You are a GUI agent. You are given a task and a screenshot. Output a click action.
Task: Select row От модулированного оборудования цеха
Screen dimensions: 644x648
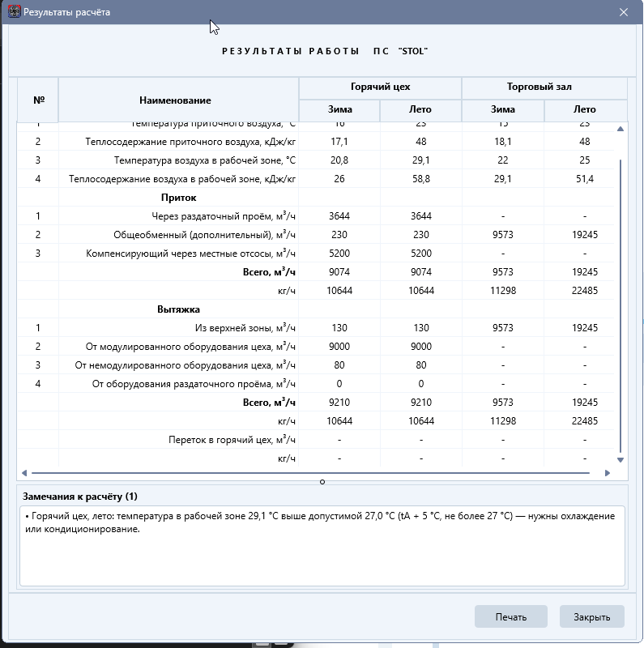point(315,347)
